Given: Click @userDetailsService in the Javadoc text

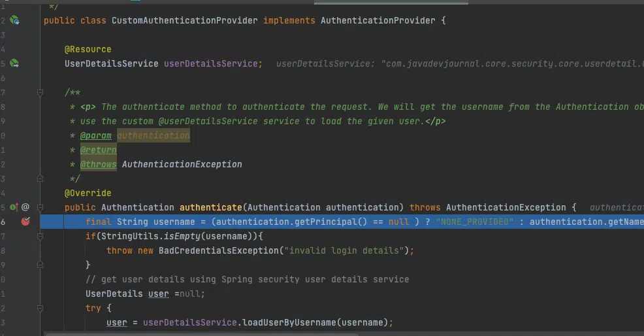Looking at the screenshot, I should [208, 122].
